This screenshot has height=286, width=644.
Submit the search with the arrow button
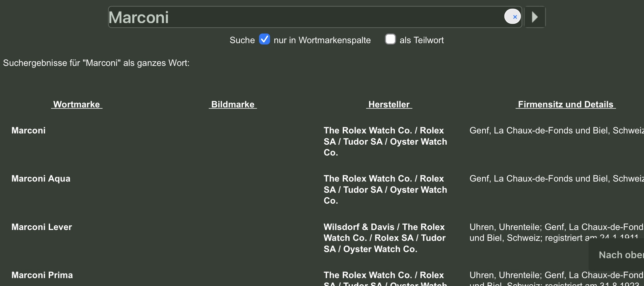535,17
